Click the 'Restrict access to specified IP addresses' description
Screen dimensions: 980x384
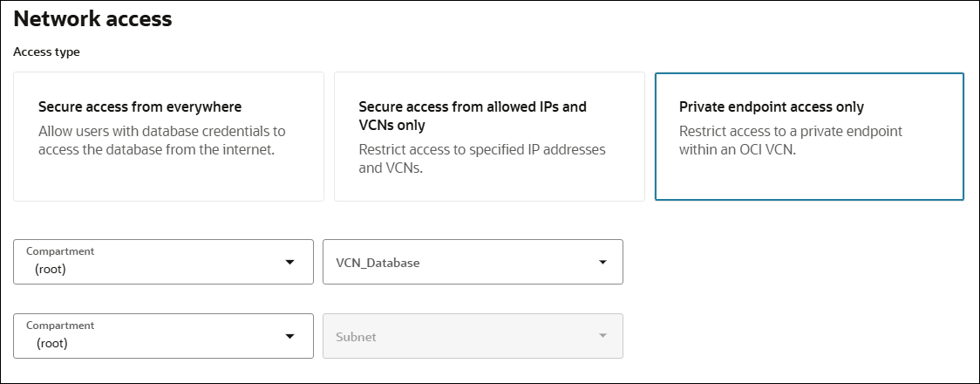click(x=482, y=158)
